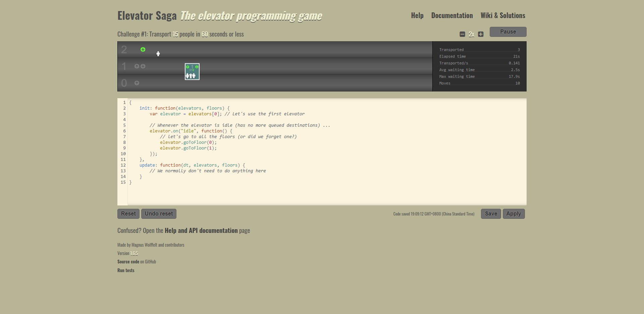Click the Avg waiting time stat
Viewport: 644px width, 314px height.
479,70
